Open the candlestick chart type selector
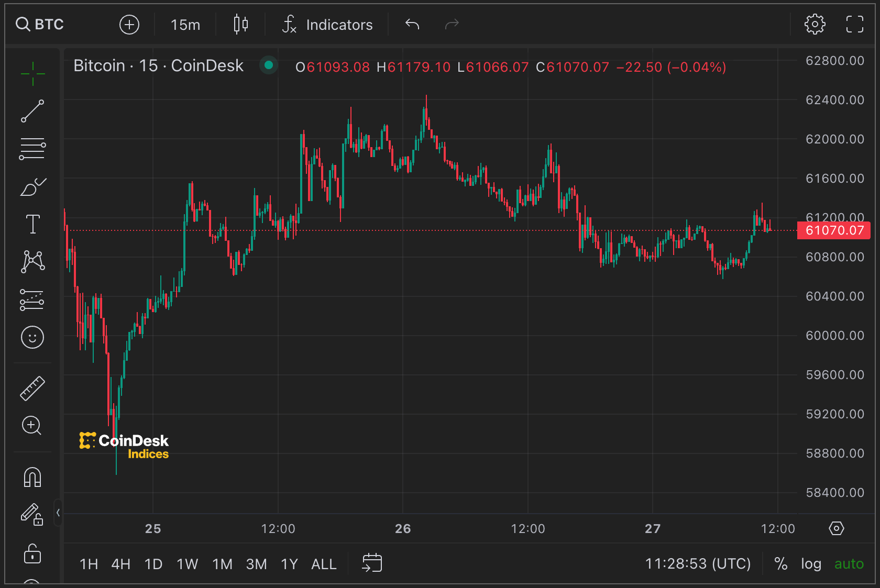Image resolution: width=880 pixels, height=588 pixels. pos(241,24)
